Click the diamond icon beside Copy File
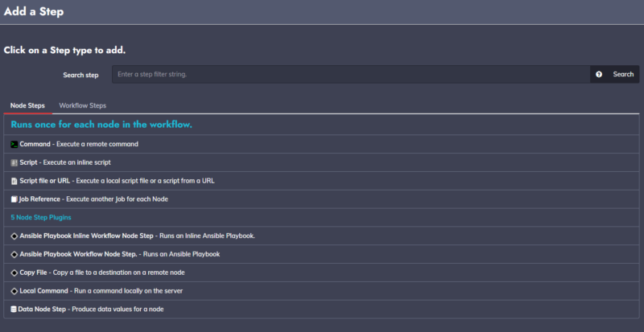The height and width of the screenshot is (332, 644). [x=14, y=273]
